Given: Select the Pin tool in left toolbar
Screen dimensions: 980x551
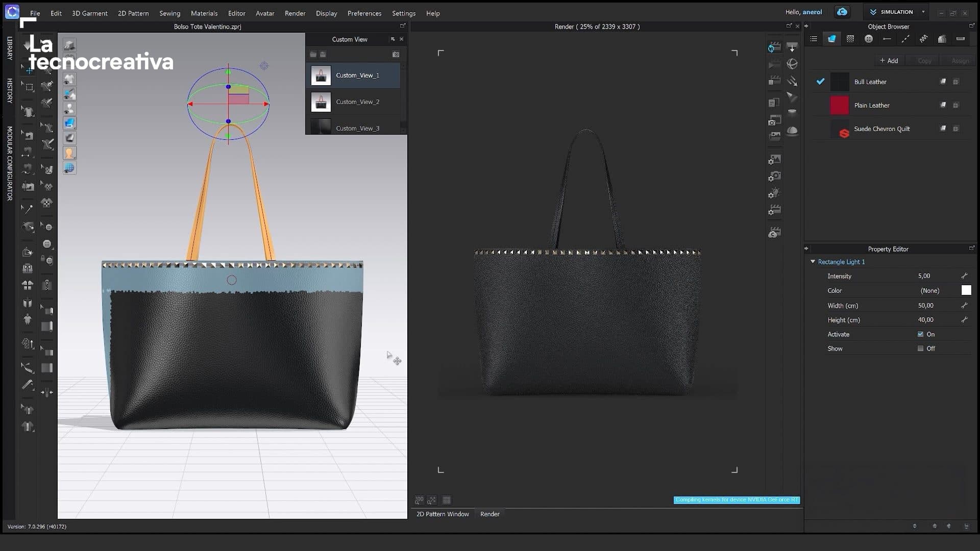Looking at the screenshot, I should coord(28,209).
